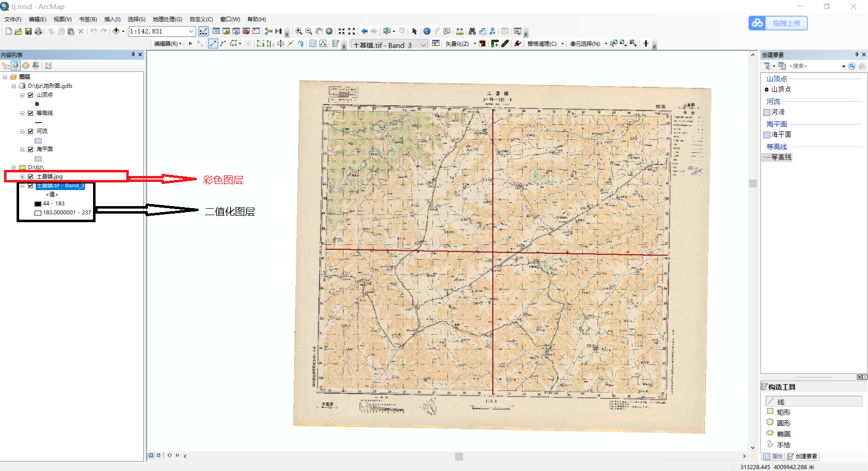Open the 文件(F) menu
This screenshot has height=471, width=868.
tap(13, 19)
